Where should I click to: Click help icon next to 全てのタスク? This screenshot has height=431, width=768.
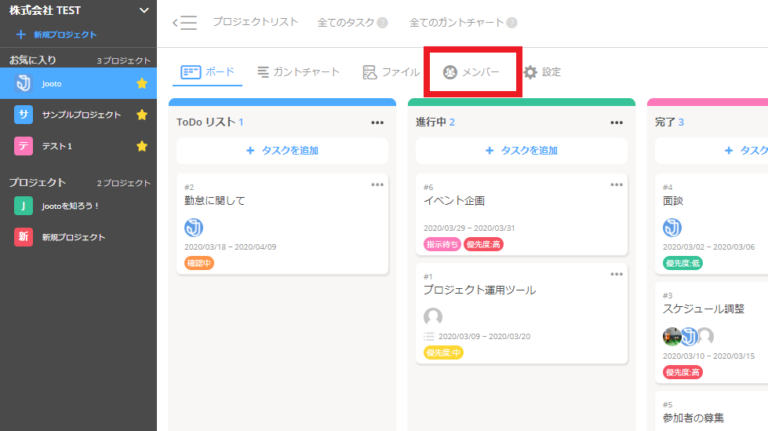click(383, 23)
